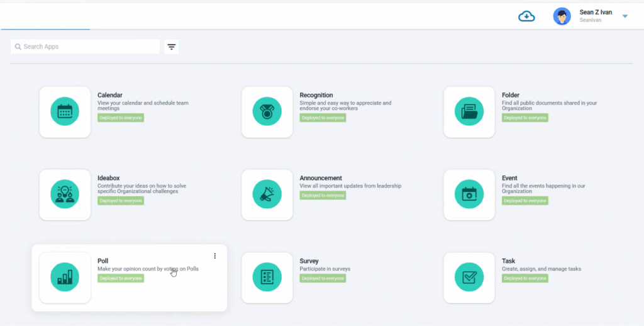This screenshot has height=326, width=644.
Task: Expand the user account dropdown arrow
Action: pyautogui.click(x=625, y=16)
